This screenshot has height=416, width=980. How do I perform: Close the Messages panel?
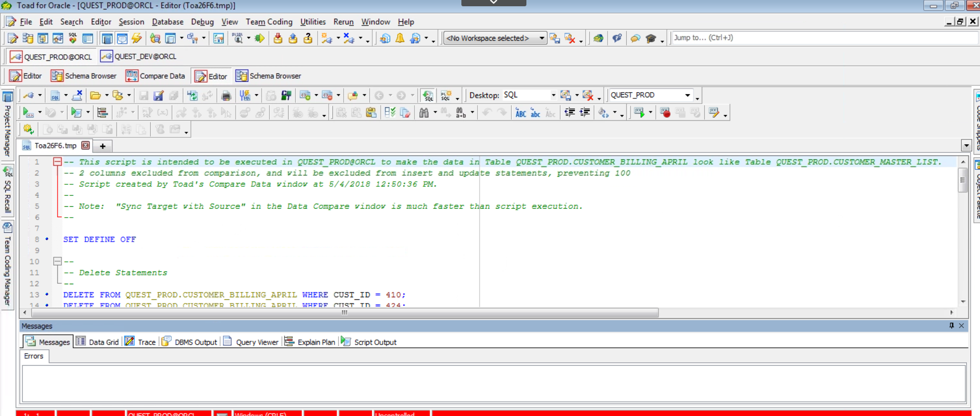961,325
